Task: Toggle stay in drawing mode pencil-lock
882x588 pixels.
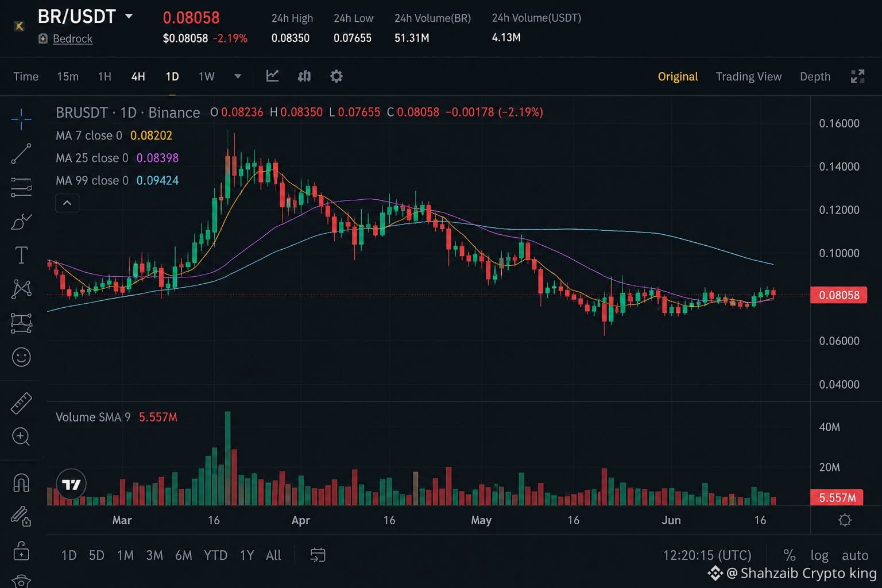Action: point(21,517)
